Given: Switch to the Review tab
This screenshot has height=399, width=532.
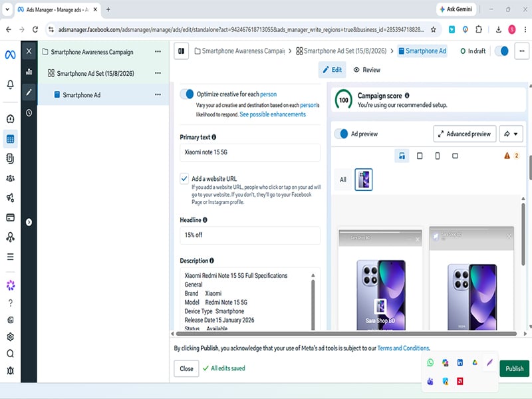Looking at the screenshot, I should point(367,70).
